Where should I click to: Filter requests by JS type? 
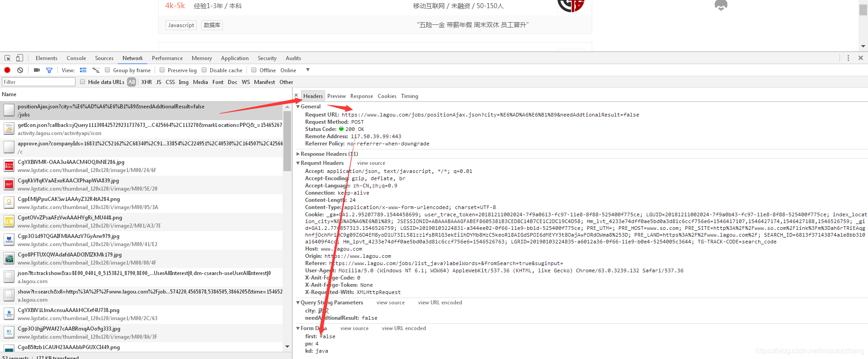point(159,82)
